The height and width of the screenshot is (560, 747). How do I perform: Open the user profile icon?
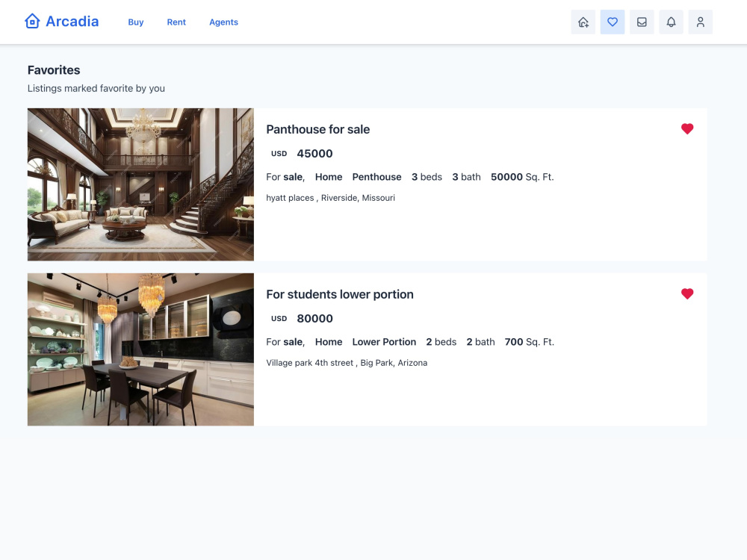pyautogui.click(x=701, y=22)
